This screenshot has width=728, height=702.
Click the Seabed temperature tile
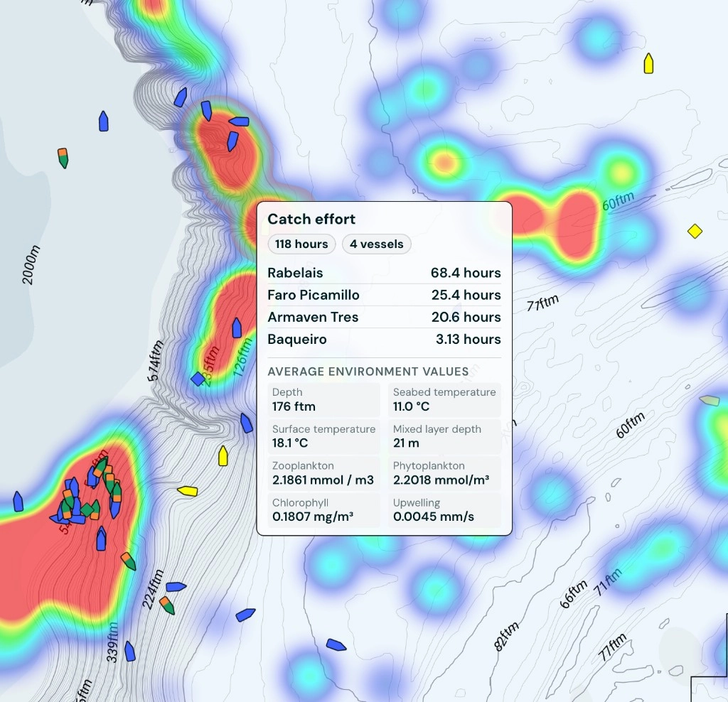click(x=445, y=399)
